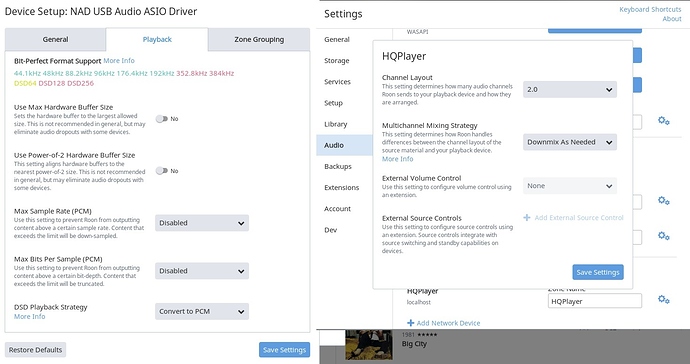
Task: Open Channel Layout dropdown showing 2.0
Action: 570,89
